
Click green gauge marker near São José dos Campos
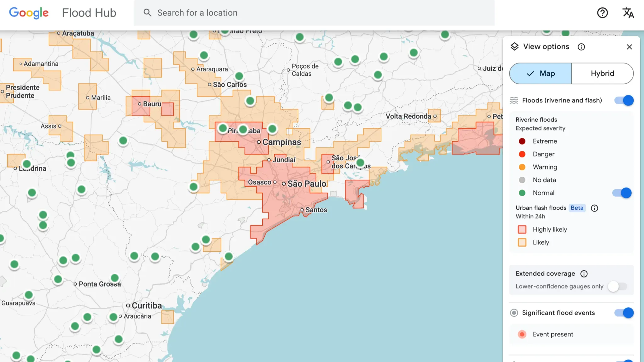tap(360, 163)
